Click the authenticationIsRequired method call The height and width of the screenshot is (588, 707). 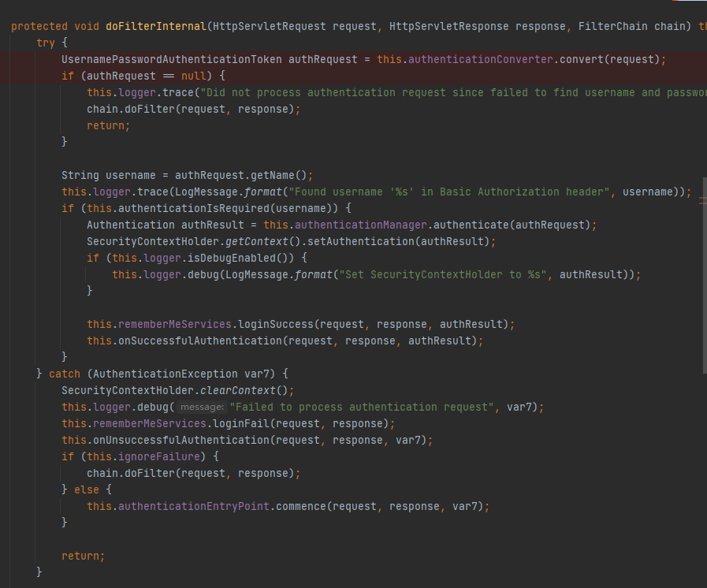[194, 208]
